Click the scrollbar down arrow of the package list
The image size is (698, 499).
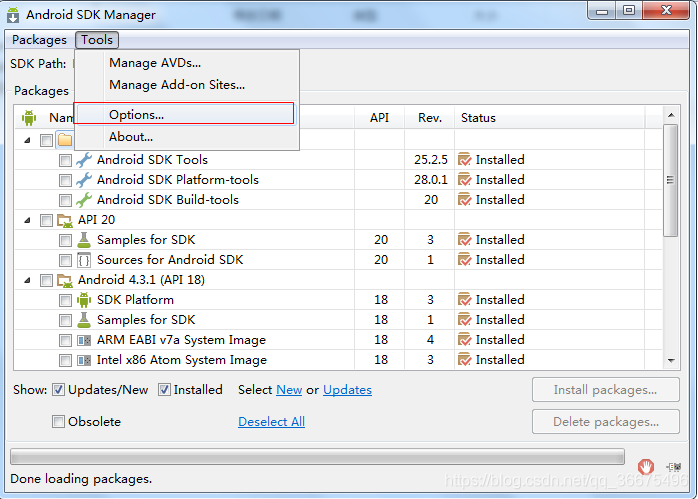(670, 361)
